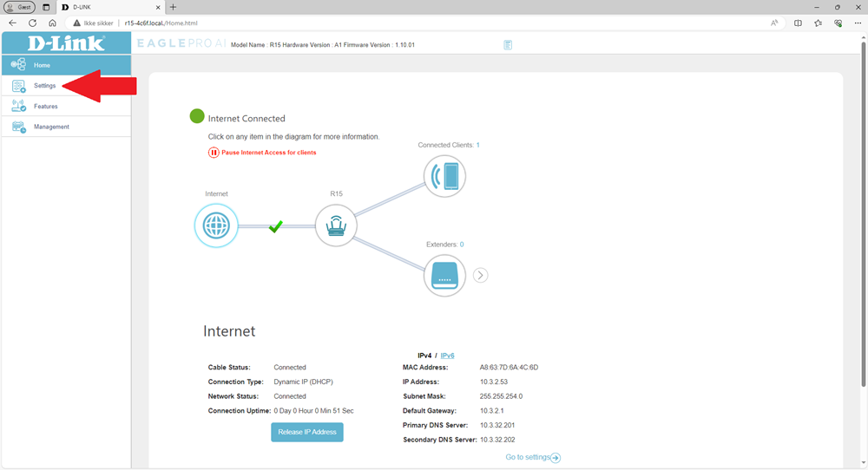Follow the Go to settings link
The width and height of the screenshot is (868, 470).
pos(528,457)
